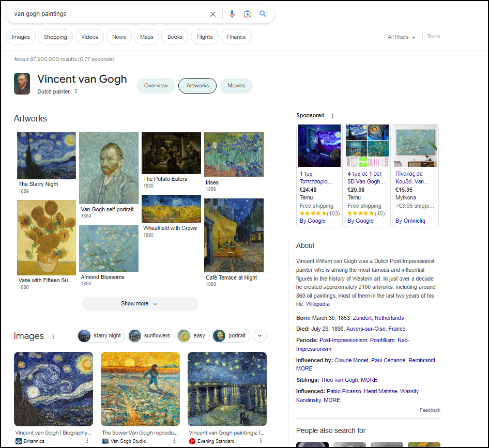Image resolution: width=489 pixels, height=448 pixels.
Task: Follow the Post-Impressionism link
Action: (343, 340)
